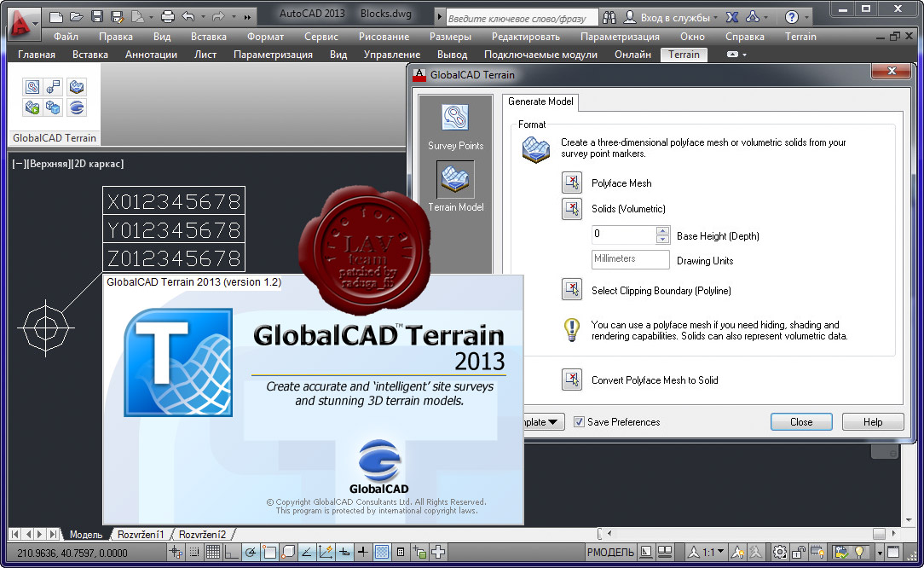Click Polyface Mesh pick button
The height and width of the screenshot is (568, 924).
click(x=572, y=183)
